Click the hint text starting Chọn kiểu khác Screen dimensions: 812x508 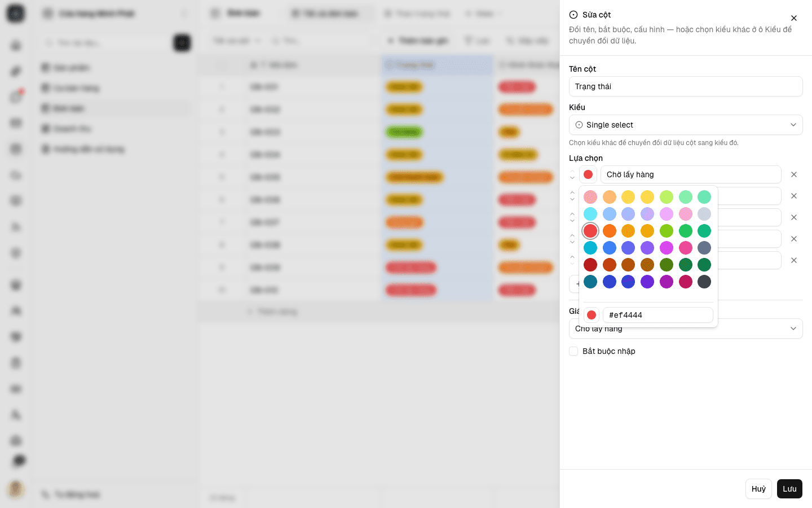(x=654, y=143)
